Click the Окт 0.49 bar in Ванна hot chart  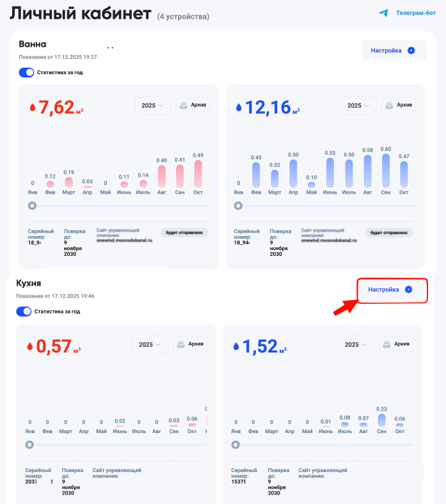tap(198, 174)
